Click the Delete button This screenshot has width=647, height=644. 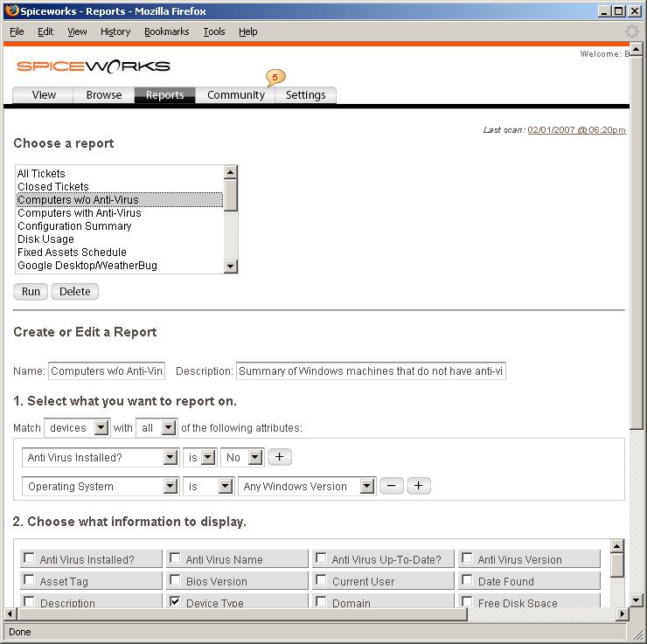click(74, 292)
